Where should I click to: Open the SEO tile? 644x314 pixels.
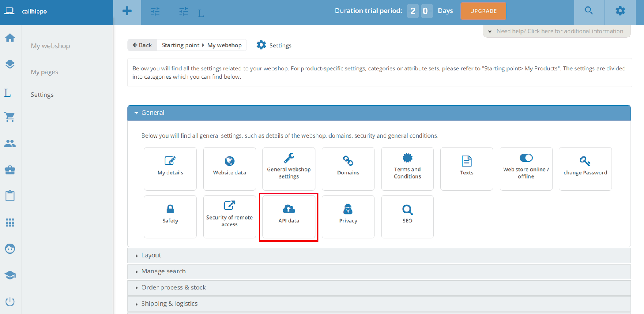point(407,217)
